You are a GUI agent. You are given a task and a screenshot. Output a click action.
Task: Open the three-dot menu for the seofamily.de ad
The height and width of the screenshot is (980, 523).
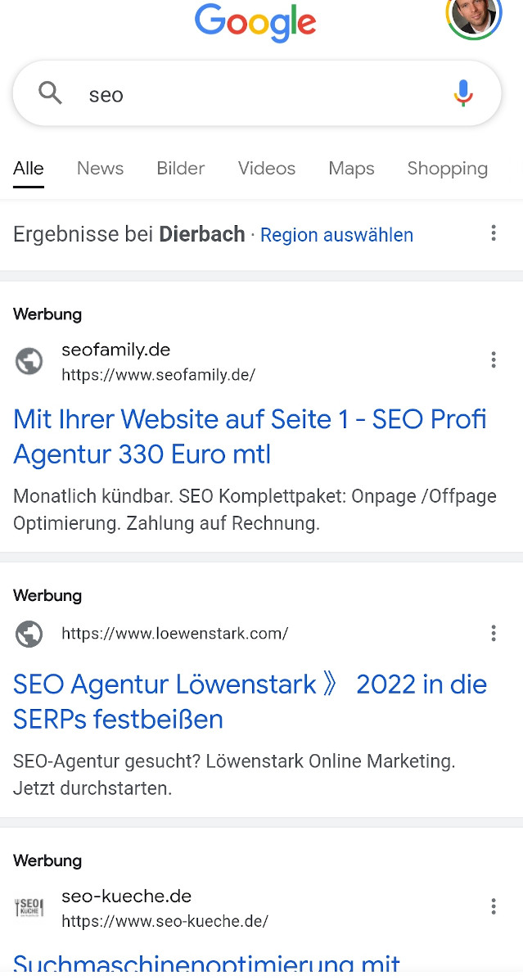(x=494, y=359)
